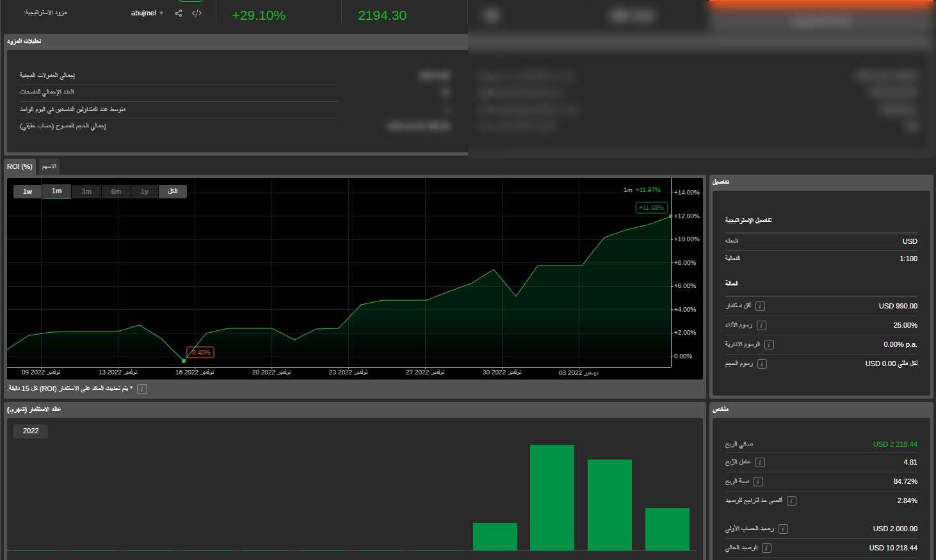Click the ملخص panel header
The height and width of the screenshot is (560, 936).
721,409
